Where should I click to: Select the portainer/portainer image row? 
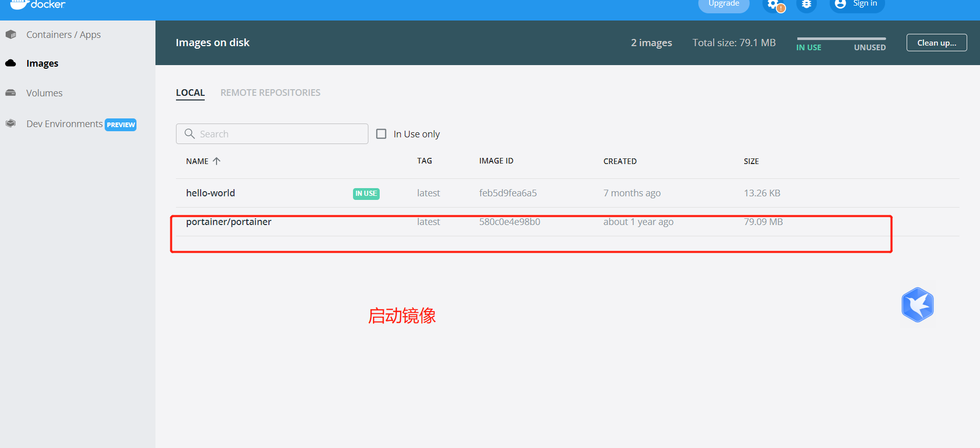[567, 222]
